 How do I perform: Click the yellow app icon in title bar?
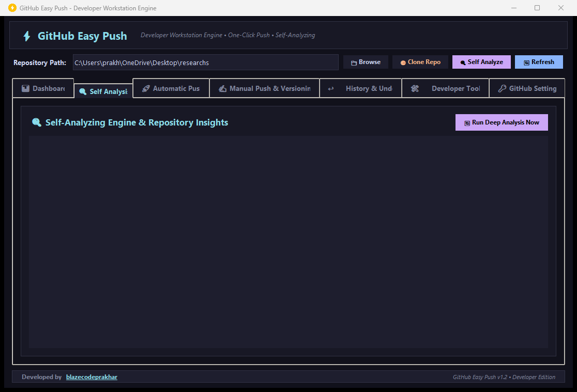click(12, 8)
